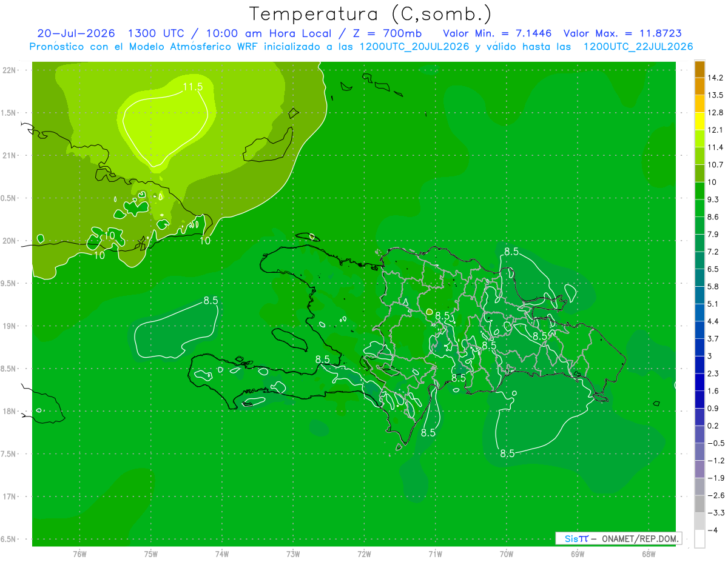Click the '1.6' legend value
Image resolution: width=728 pixels, height=562 pixels.
click(x=713, y=391)
